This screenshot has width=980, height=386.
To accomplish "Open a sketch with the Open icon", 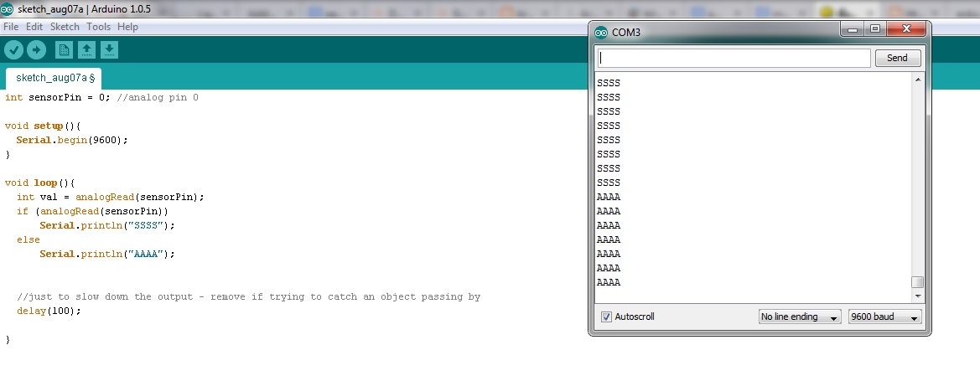I will point(86,50).
